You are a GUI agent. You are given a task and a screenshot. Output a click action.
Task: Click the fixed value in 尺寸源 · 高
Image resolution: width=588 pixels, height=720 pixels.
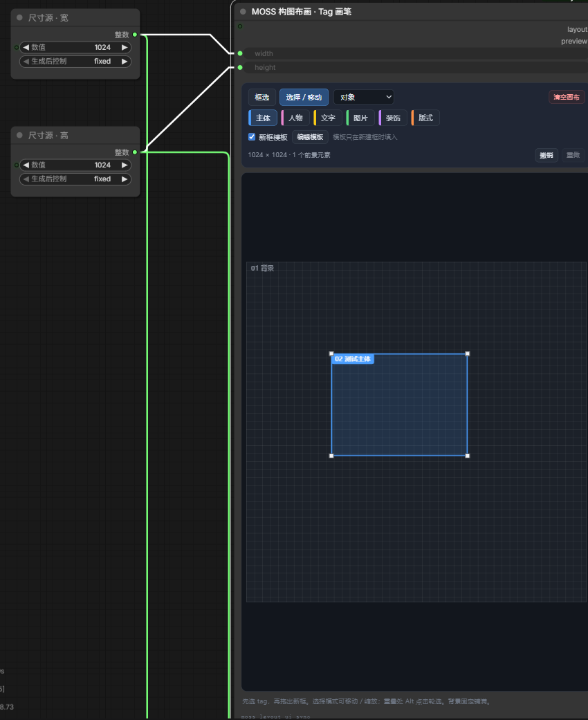click(102, 179)
